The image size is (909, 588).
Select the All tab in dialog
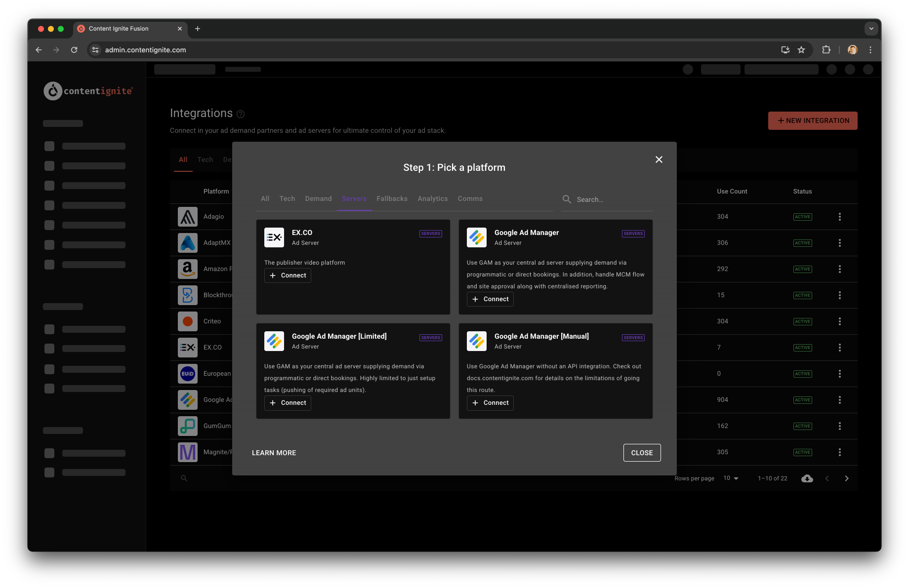[265, 198]
